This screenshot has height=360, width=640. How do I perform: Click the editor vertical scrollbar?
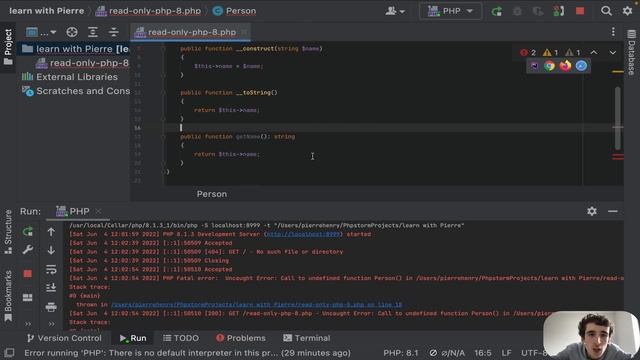point(618,118)
